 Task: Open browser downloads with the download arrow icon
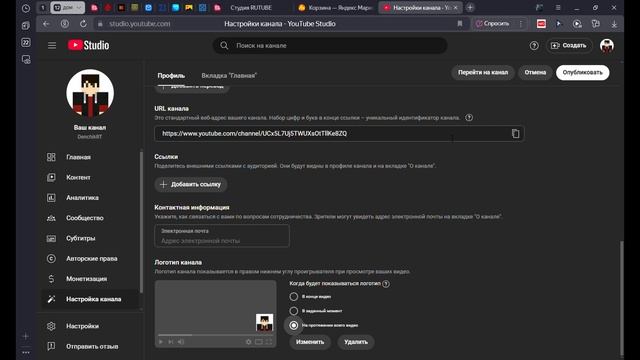pyautogui.click(x=614, y=24)
